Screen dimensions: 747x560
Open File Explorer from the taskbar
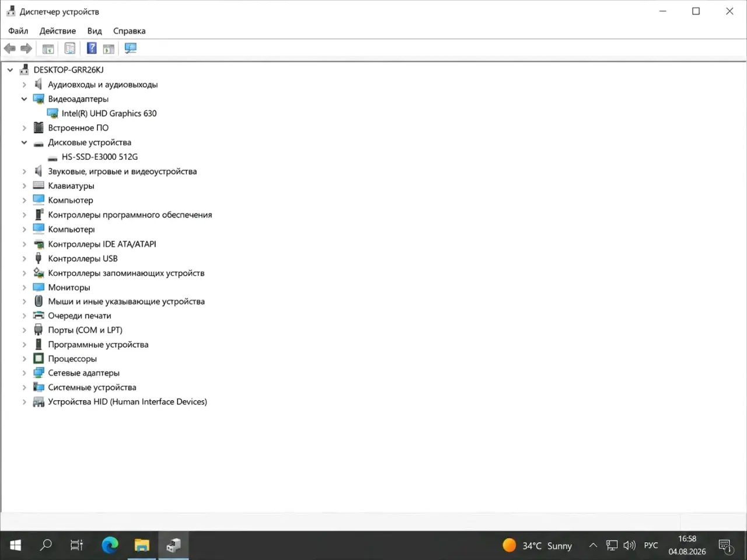[142, 545]
